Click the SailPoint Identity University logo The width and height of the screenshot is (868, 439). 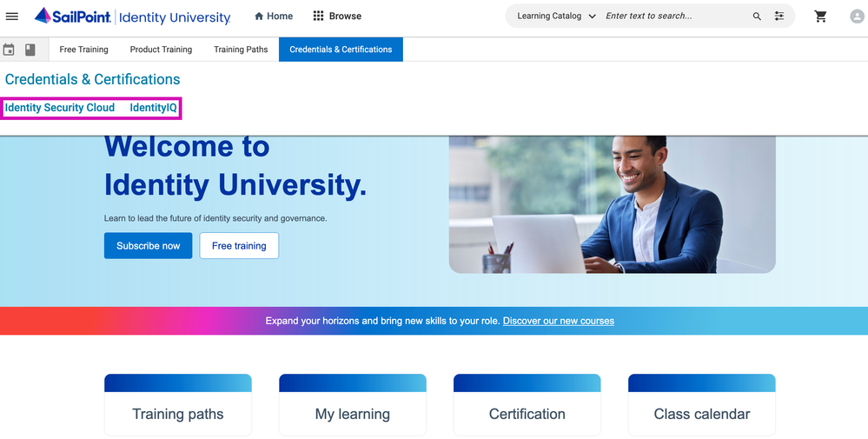[x=133, y=17]
